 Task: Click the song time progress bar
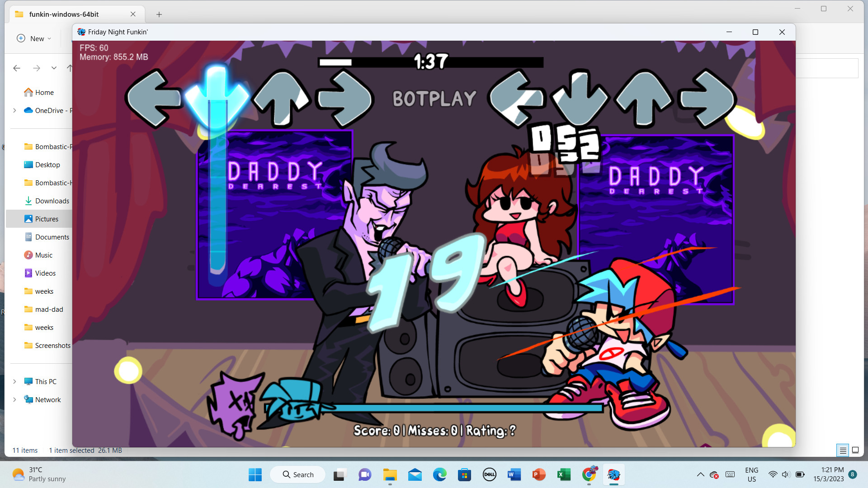click(431, 62)
